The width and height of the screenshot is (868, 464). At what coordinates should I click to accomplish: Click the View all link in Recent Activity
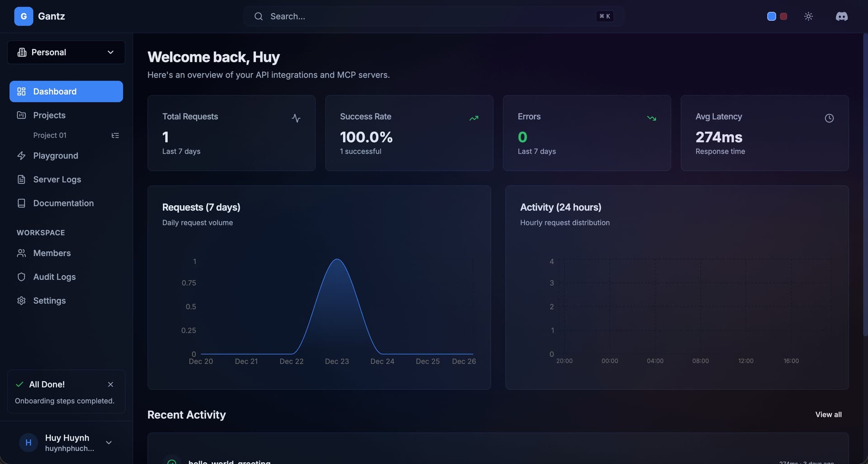[829, 414]
